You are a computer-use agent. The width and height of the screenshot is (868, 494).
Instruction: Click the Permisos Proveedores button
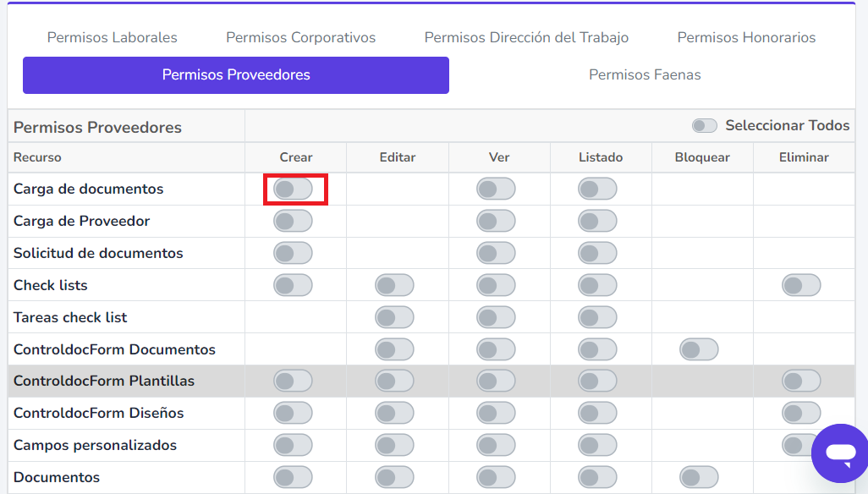235,75
